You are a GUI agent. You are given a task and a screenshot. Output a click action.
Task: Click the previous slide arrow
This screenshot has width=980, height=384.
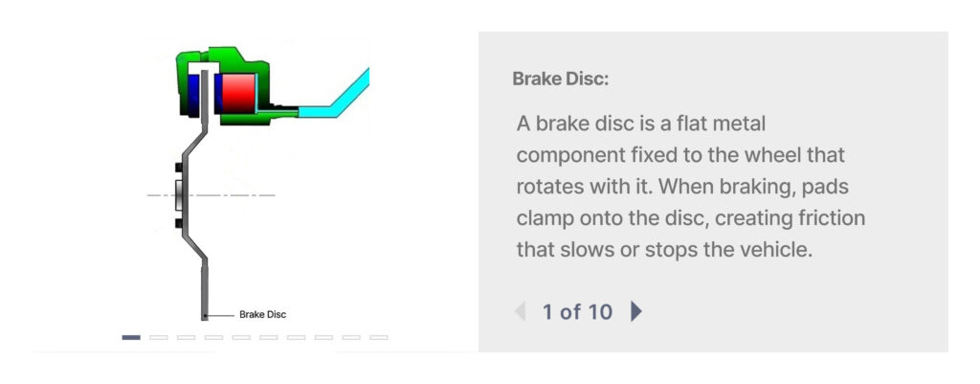click(520, 311)
